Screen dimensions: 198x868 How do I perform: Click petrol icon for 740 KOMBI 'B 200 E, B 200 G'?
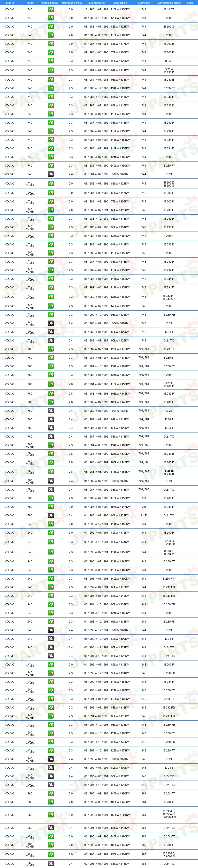51,184
